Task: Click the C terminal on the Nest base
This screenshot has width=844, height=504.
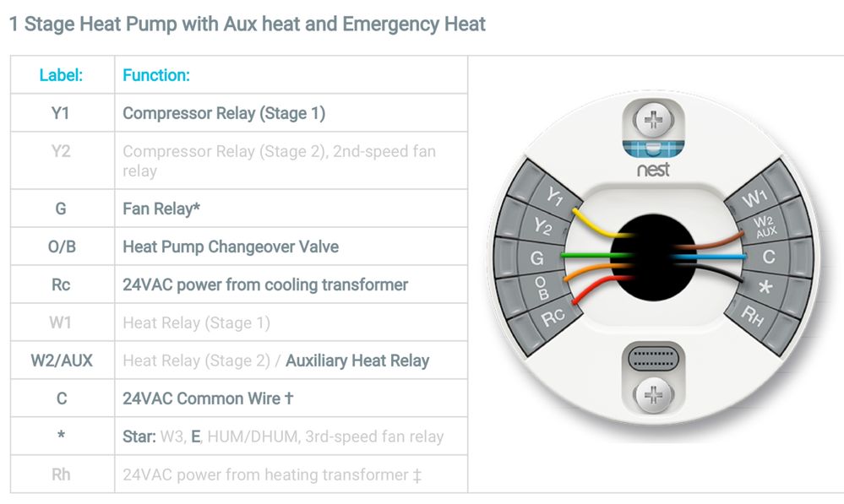Action: click(768, 256)
